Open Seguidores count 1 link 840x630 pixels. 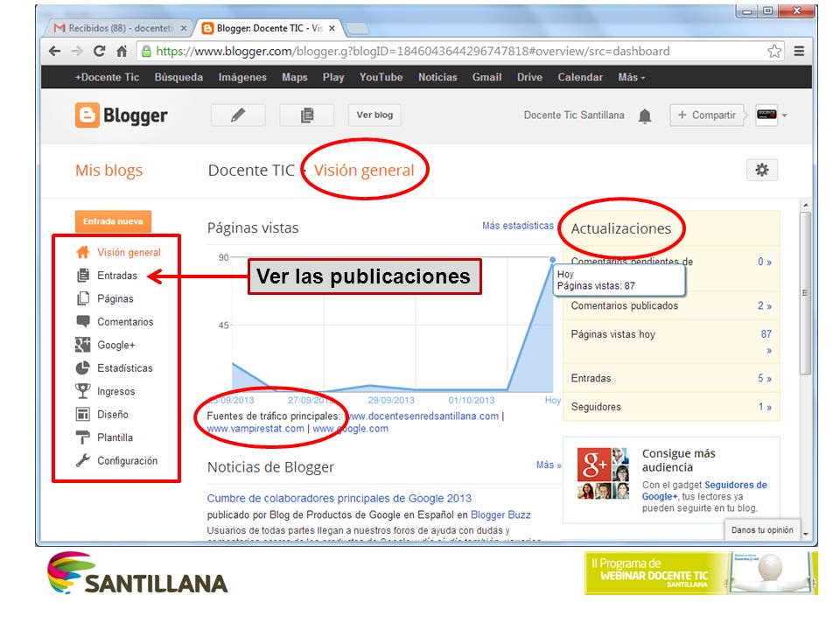[765, 407]
